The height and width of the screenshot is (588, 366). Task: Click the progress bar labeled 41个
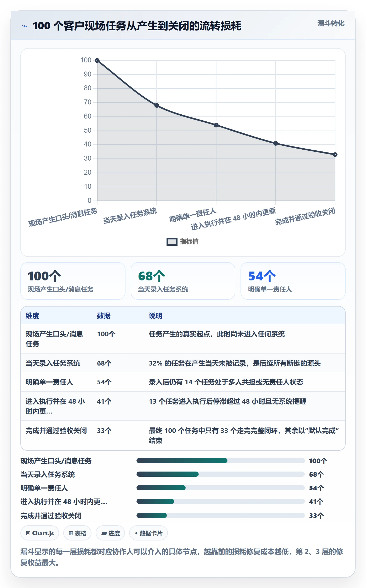220,501
